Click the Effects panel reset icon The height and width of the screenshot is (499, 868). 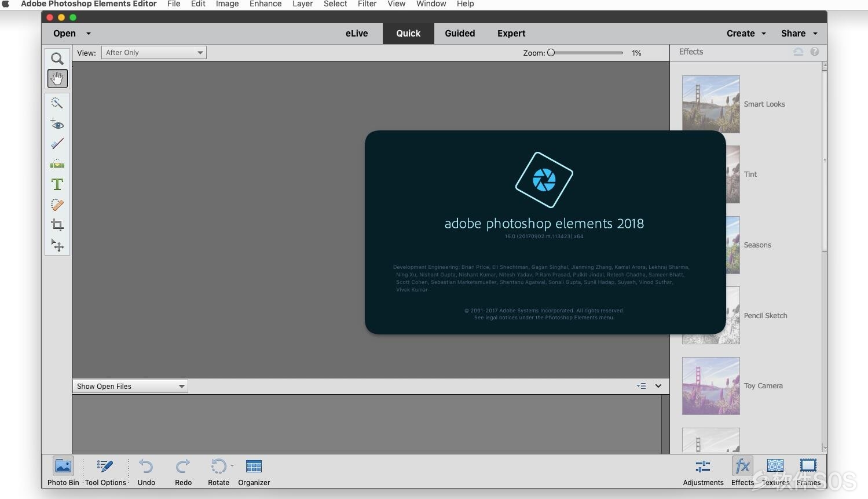(798, 52)
